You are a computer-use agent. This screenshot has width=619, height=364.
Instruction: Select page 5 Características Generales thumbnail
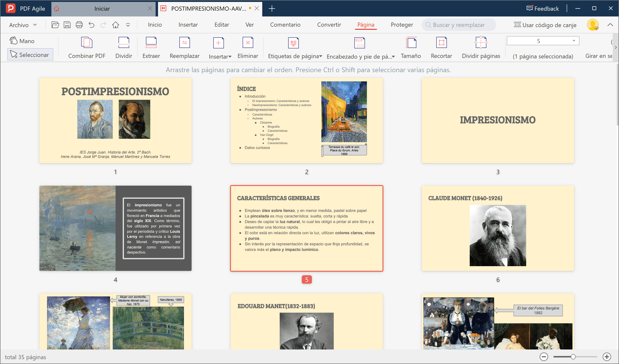307,228
